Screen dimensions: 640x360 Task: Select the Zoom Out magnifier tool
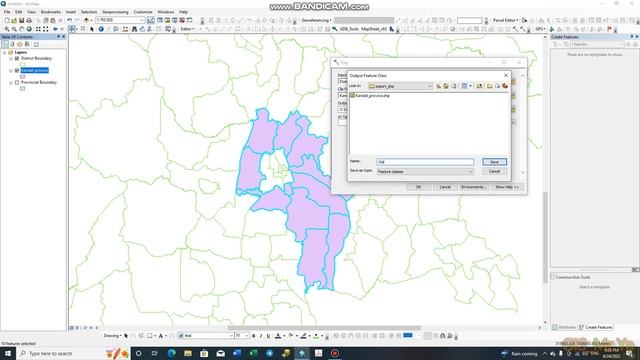point(14,29)
